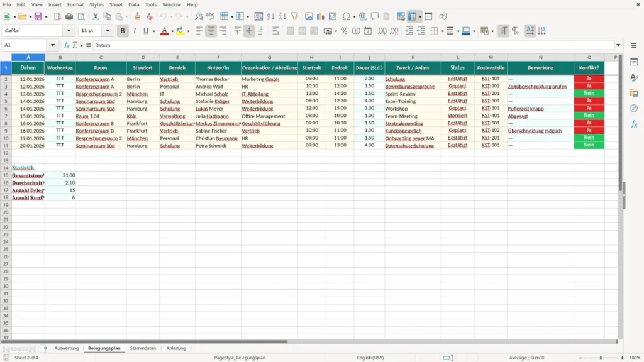This screenshot has width=644, height=362.
Task: Run the Spelling check icon
Action: (x=210, y=16)
